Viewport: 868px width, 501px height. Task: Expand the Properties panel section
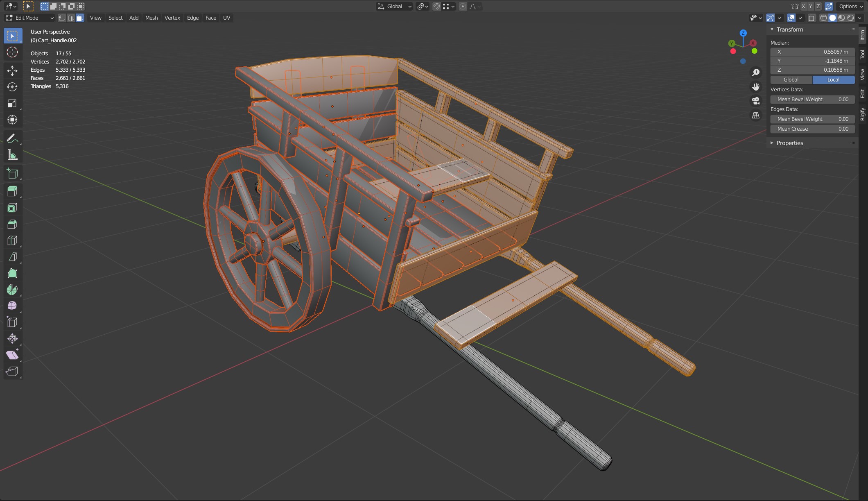point(789,143)
